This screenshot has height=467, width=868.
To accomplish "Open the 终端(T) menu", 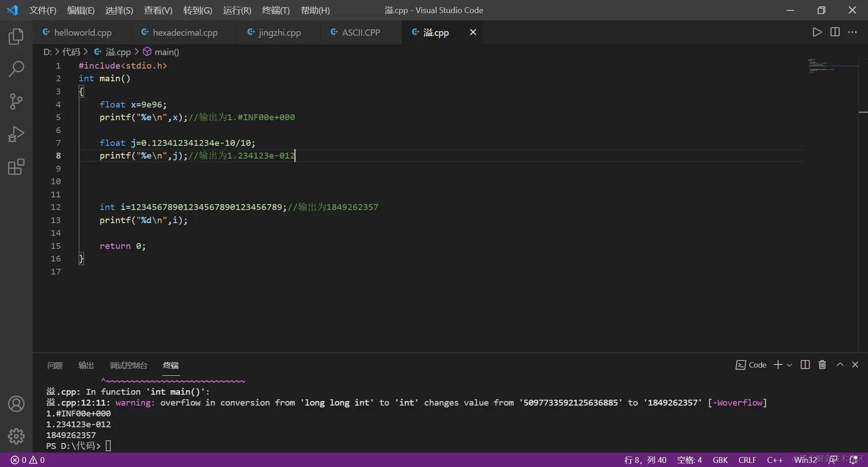I will tap(276, 10).
